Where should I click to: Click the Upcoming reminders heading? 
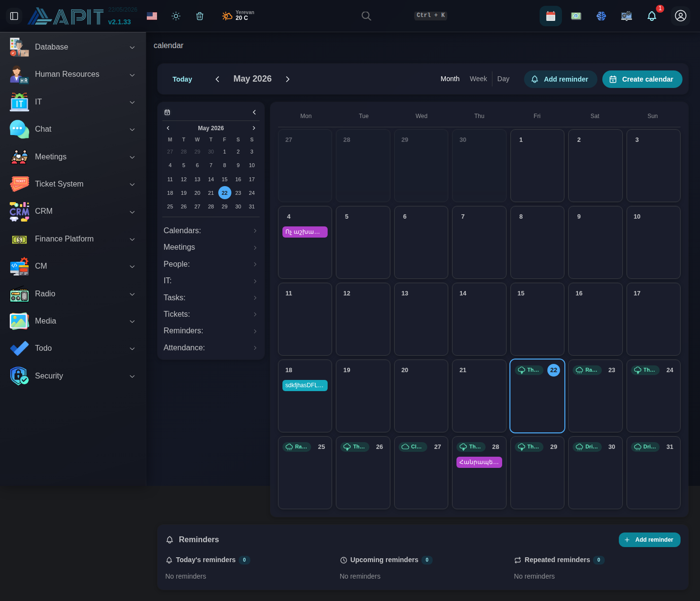pos(384,560)
